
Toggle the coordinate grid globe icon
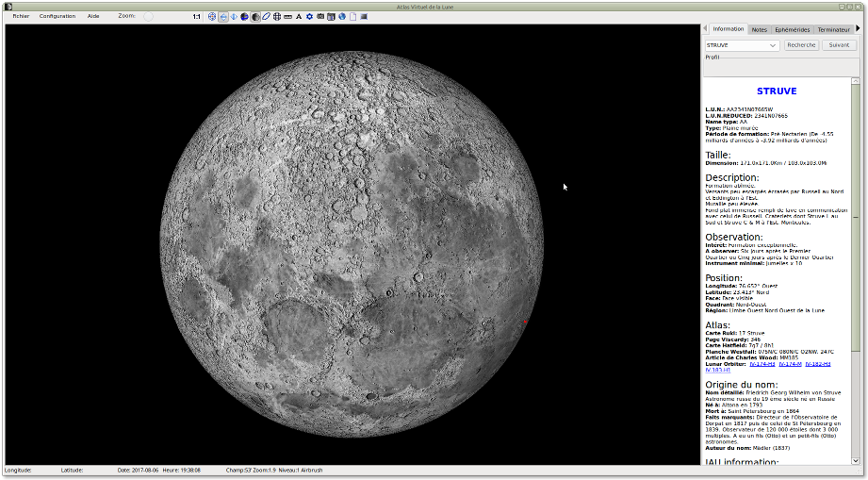coord(277,17)
